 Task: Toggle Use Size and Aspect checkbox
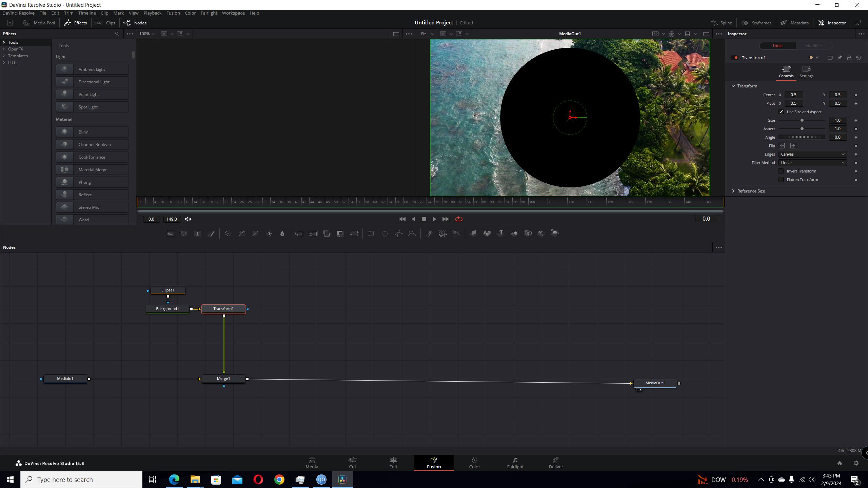point(781,112)
